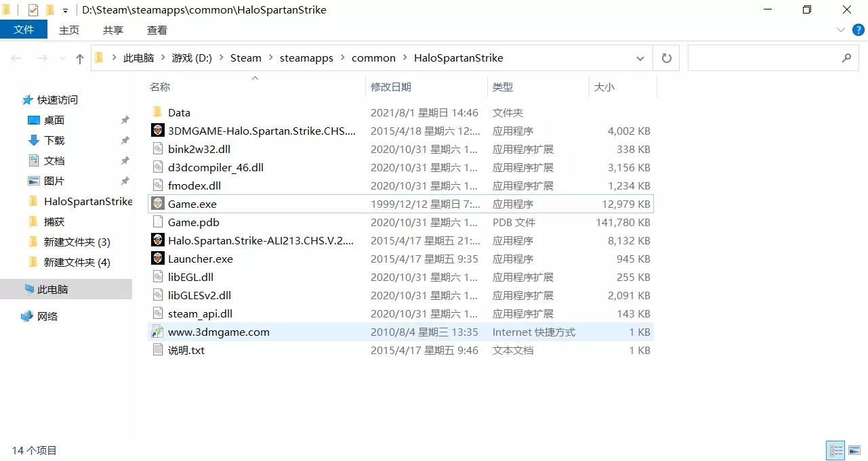The height and width of the screenshot is (461, 868).
Task: Click the 141,780 KB size of Game.pdb
Action: click(623, 222)
